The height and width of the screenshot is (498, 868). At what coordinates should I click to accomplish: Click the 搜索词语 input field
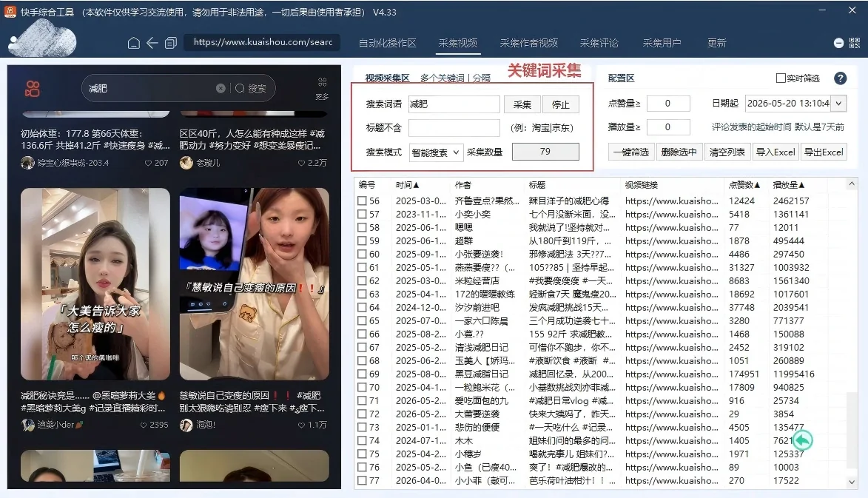coord(454,104)
